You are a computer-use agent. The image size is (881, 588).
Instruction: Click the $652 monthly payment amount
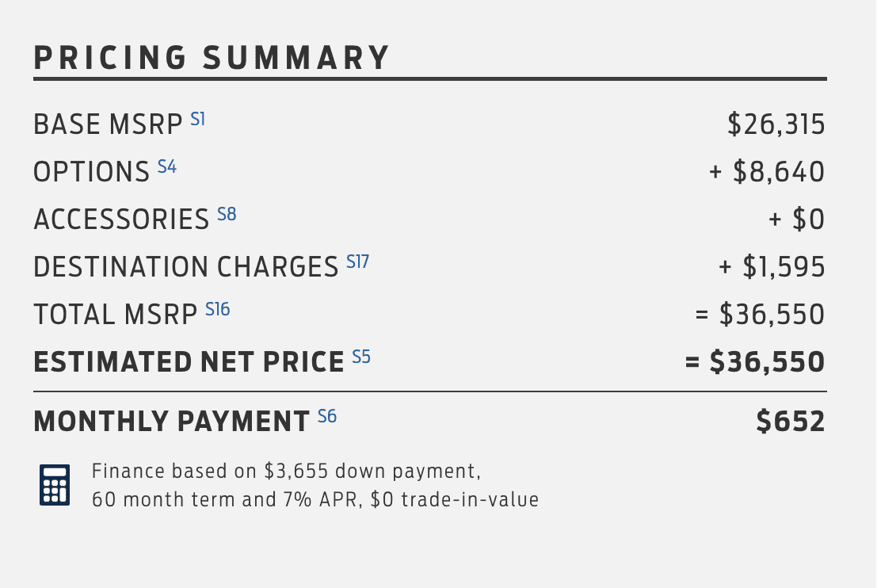[791, 422]
